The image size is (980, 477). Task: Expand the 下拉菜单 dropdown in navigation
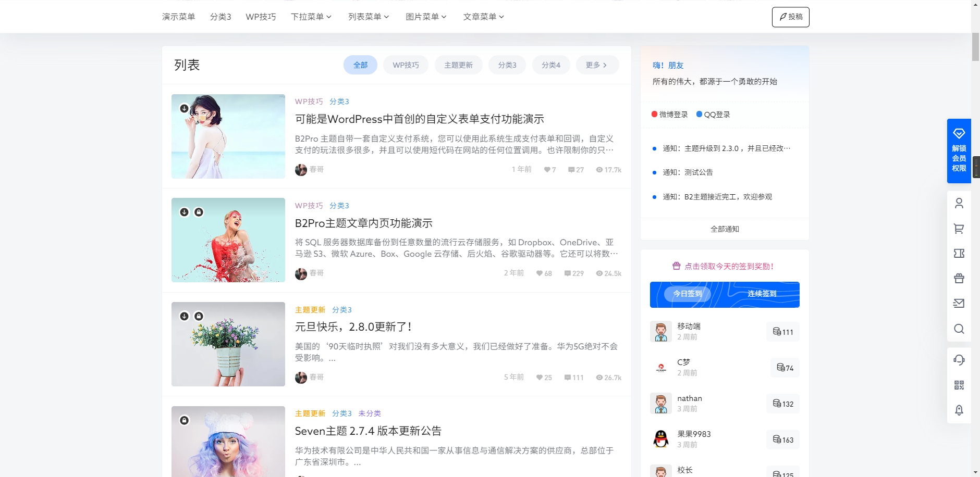pyautogui.click(x=311, y=16)
